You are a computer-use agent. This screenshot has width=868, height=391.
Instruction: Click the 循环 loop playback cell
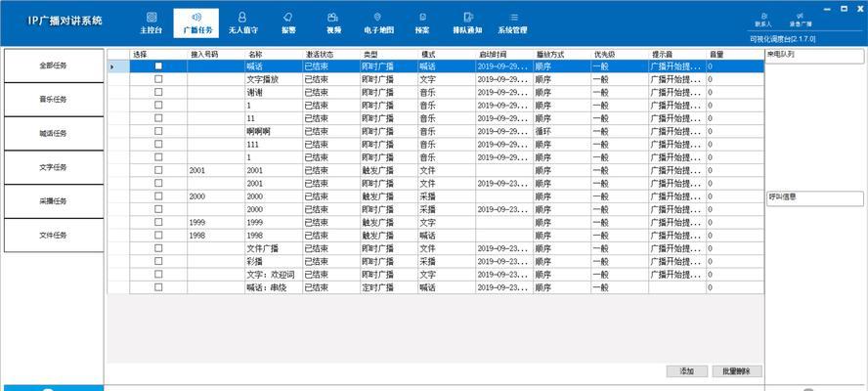click(x=561, y=131)
